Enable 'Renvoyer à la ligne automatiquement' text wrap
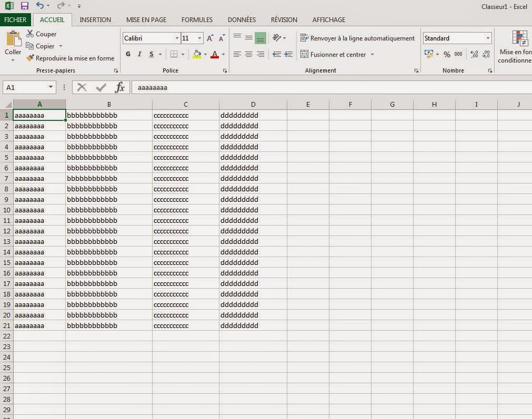This screenshot has width=532, height=419. pyautogui.click(x=357, y=38)
